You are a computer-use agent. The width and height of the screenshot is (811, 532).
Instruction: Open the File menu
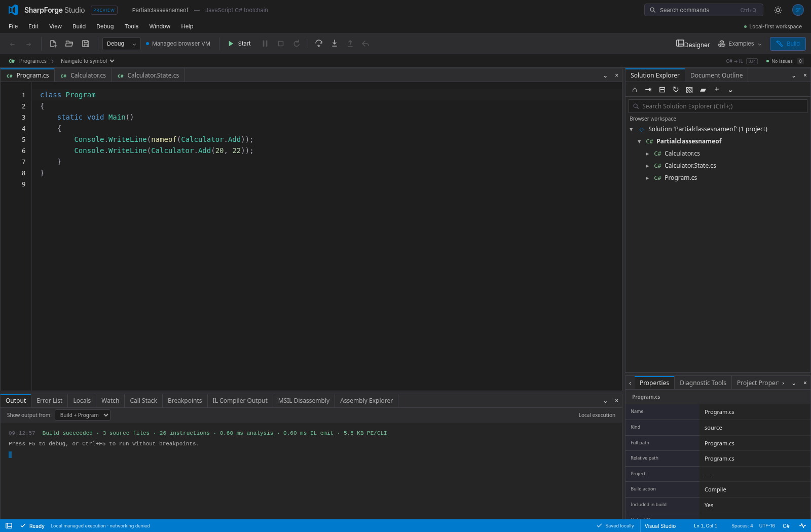[13, 26]
